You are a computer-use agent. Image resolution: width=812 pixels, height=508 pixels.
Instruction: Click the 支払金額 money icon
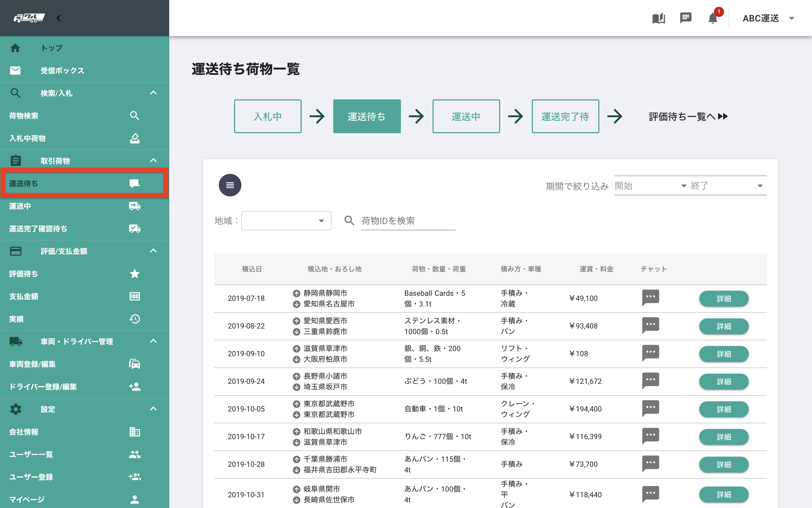pyautogui.click(x=134, y=296)
